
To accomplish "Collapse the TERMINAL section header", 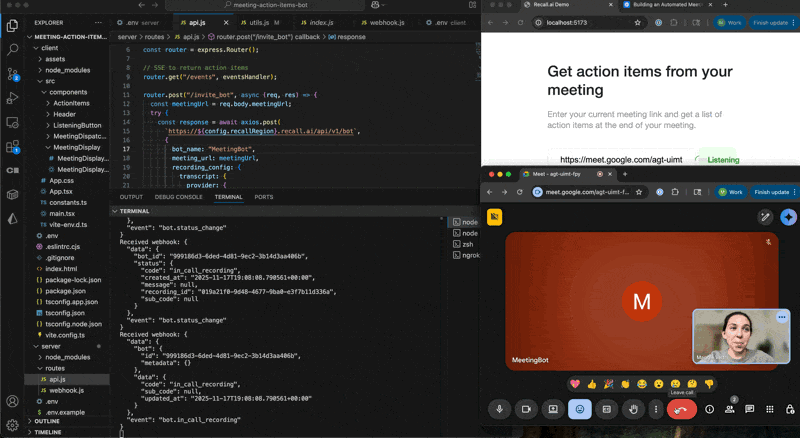I will click(x=134, y=211).
